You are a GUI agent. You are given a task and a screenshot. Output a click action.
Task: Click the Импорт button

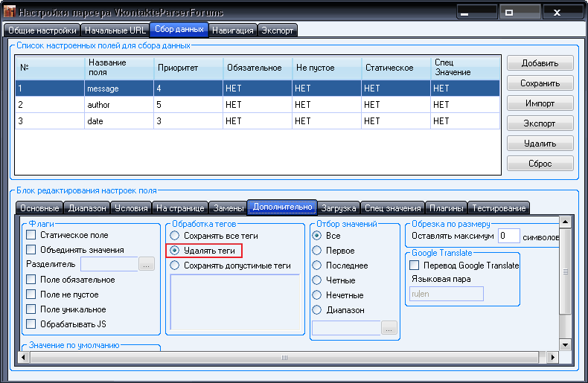pos(540,103)
